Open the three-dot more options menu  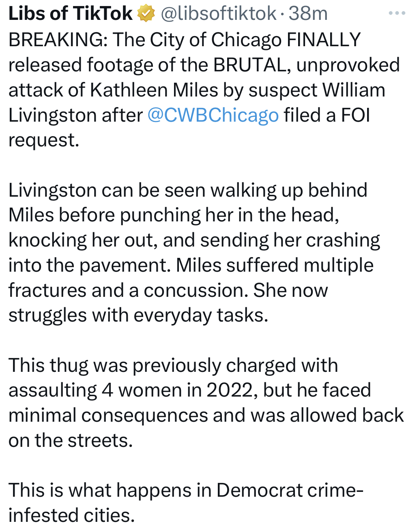point(397,13)
